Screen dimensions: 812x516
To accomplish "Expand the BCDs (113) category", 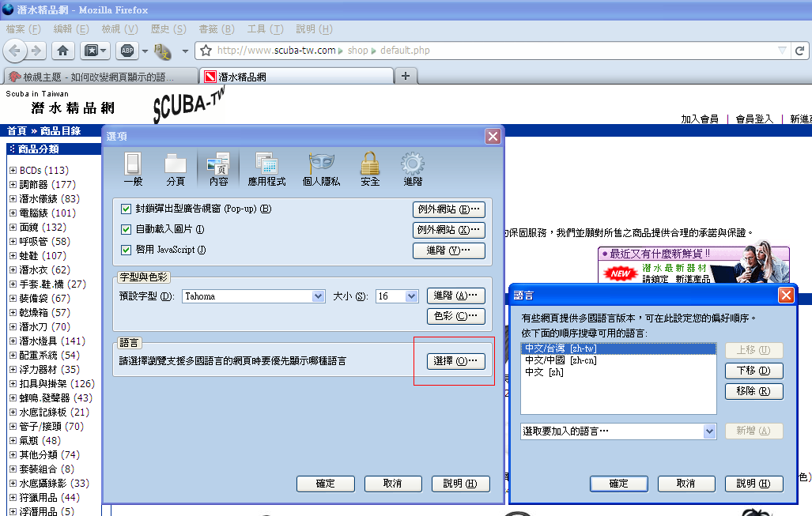I will [13, 170].
